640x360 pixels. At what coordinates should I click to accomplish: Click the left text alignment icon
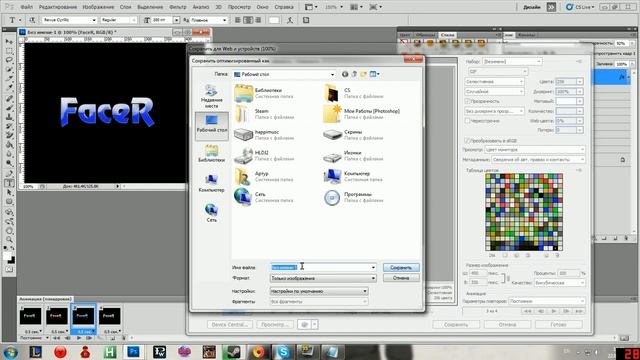[238, 20]
